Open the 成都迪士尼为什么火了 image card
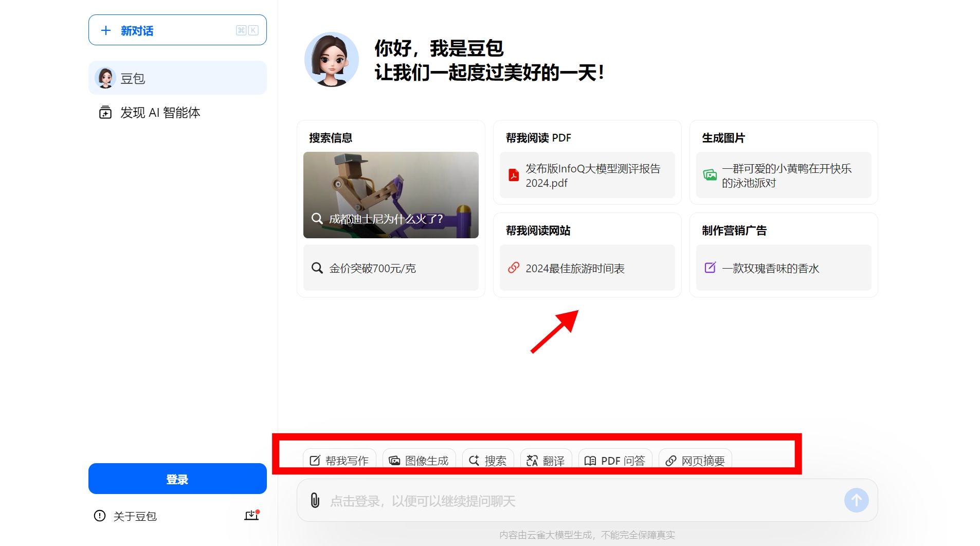Viewport: 980px width, 546px height. pos(391,195)
